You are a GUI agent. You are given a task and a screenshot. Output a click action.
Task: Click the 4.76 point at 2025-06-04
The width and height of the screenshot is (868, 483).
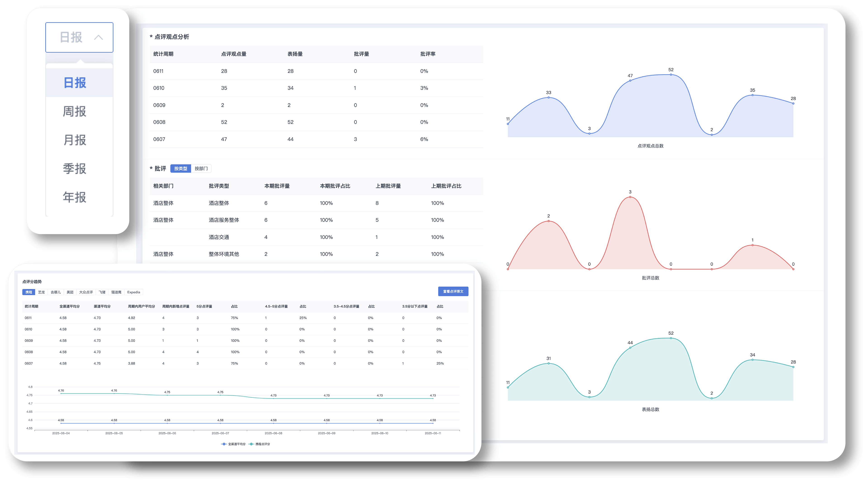[x=61, y=393]
